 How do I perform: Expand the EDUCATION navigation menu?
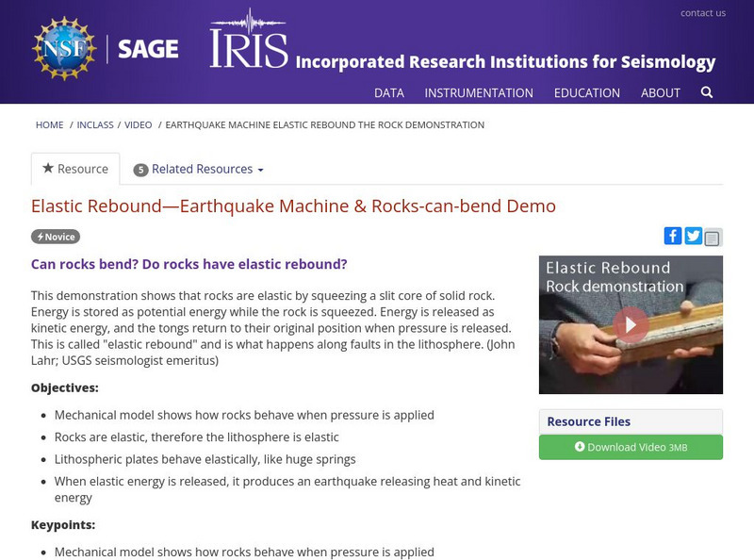[588, 93]
